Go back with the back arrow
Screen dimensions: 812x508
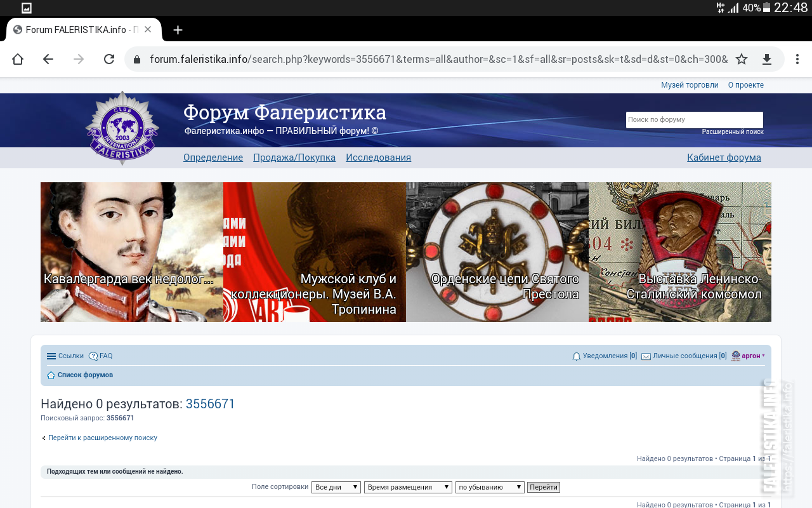point(48,59)
